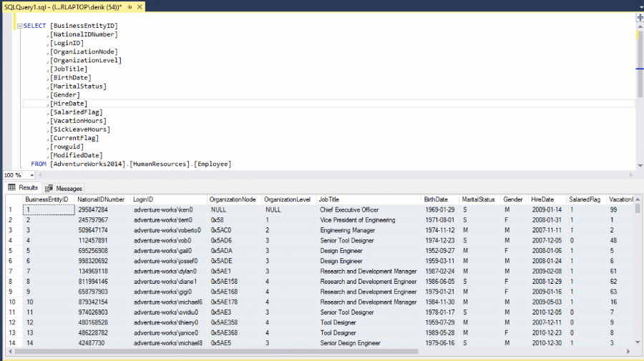
Task: Select row 5 via its row header
Action: (11, 251)
